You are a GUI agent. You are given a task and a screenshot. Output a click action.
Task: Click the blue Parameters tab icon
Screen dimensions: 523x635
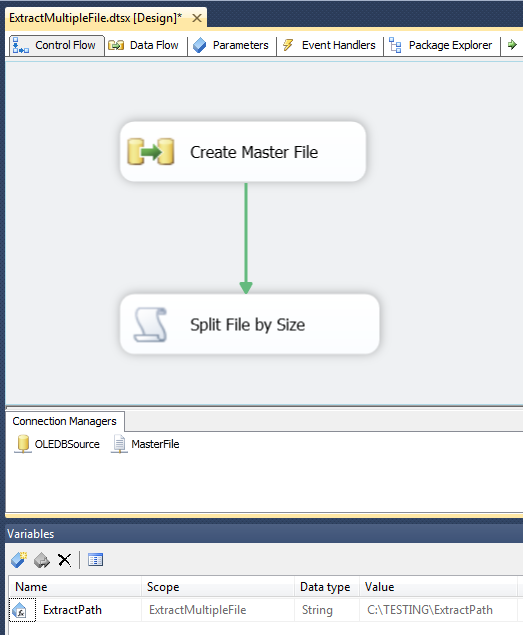[199, 45]
